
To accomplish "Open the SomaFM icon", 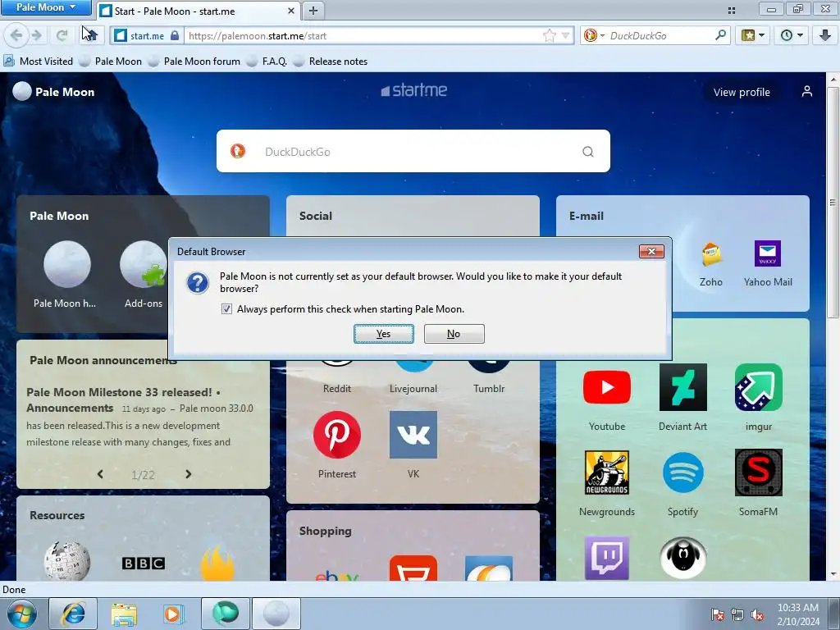I will pyautogui.click(x=759, y=472).
